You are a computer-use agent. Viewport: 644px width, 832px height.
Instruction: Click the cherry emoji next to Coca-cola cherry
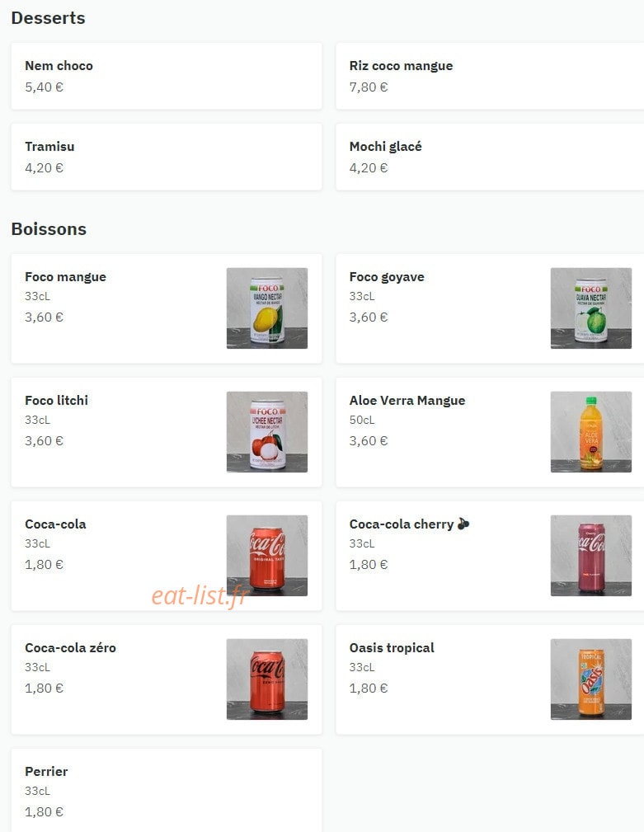pos(463,524)
